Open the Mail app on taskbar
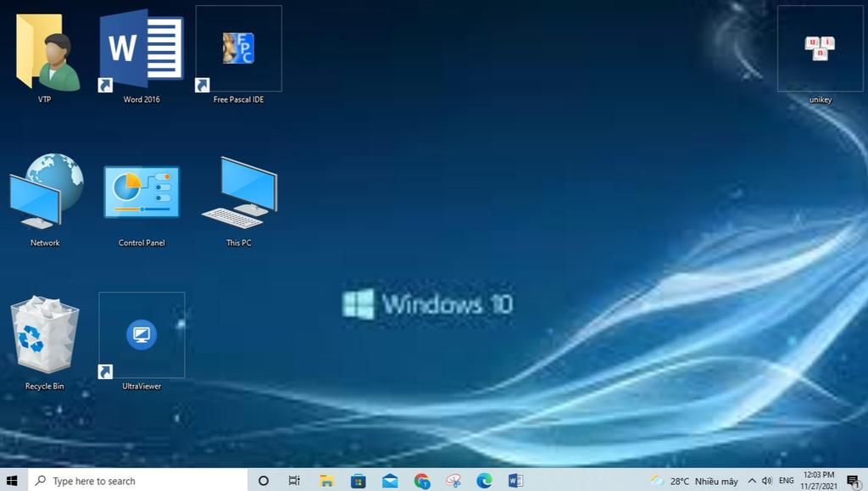Screen dimensions: 868x491 [390, 481]
